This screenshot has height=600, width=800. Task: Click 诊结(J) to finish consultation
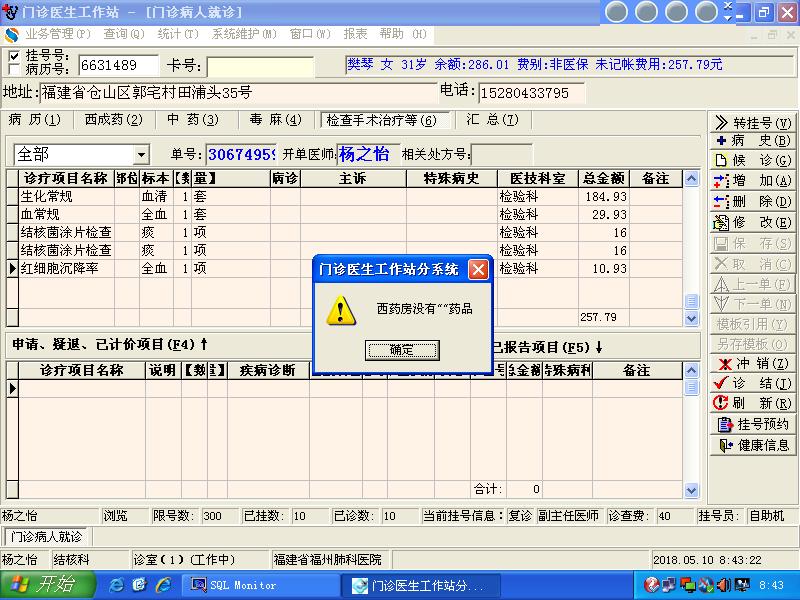[753, 383]
